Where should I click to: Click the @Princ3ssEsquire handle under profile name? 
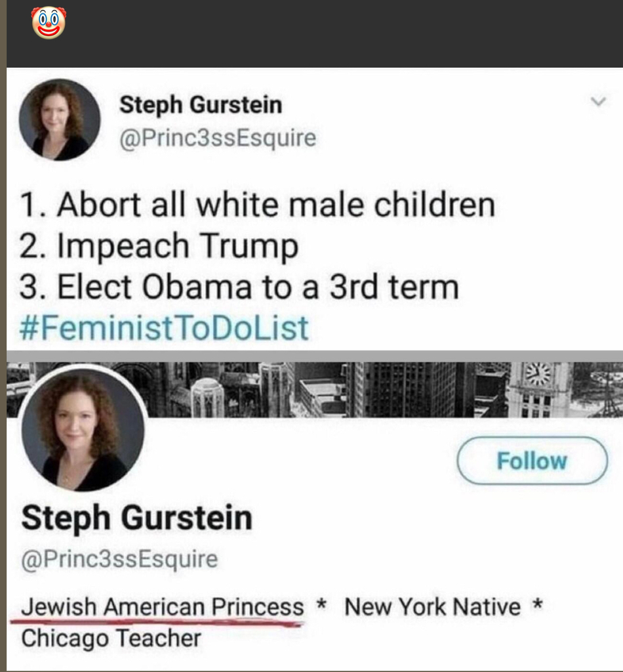(x=119, y=560)
